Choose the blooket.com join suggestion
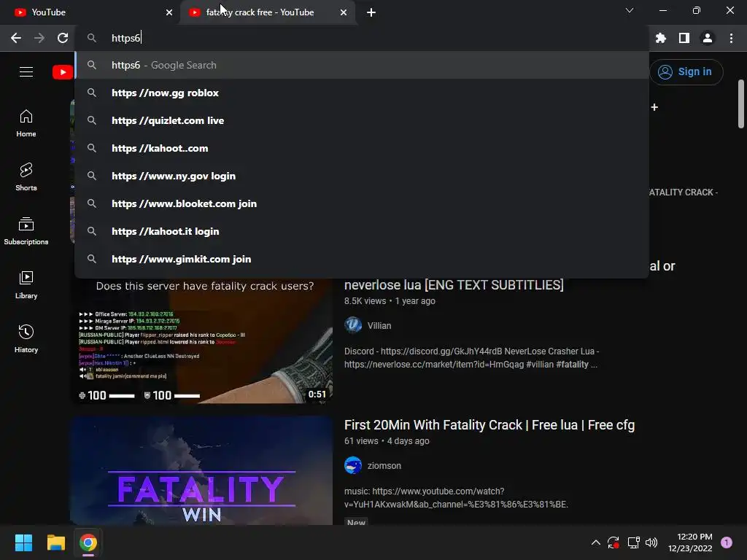The height and width of the screenshot is (560, 747). point(362,203)
